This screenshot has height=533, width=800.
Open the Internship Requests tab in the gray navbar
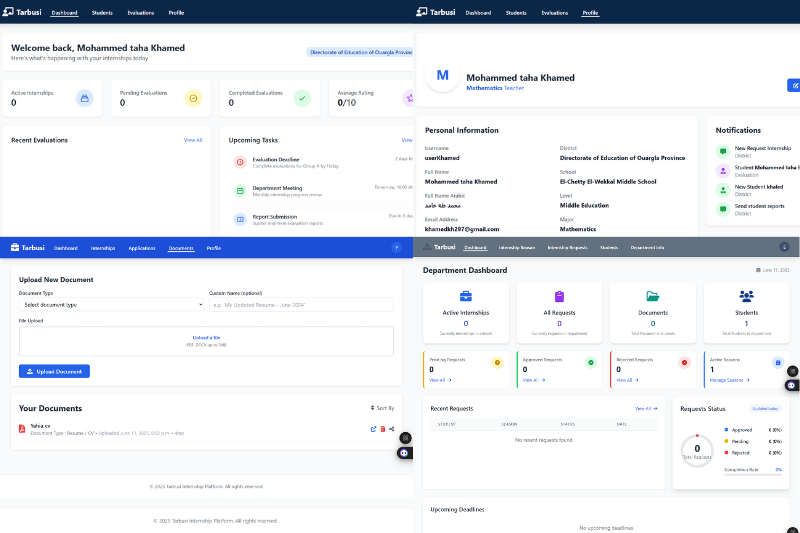567,247
